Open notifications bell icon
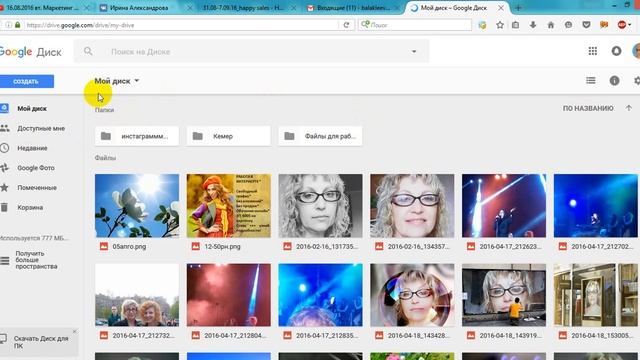Screen dimensions: 640x360 pos(616,51)
